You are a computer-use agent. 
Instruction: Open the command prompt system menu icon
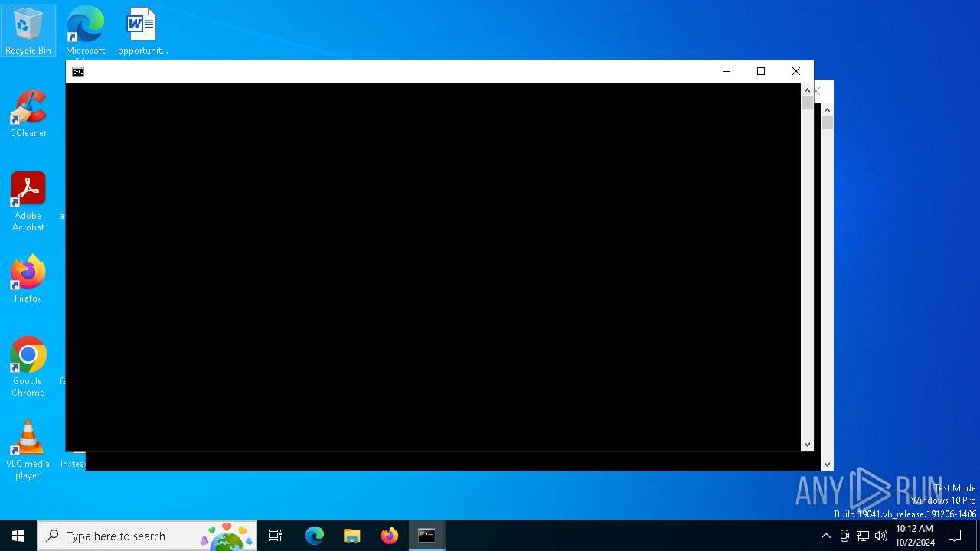point(78,72)
